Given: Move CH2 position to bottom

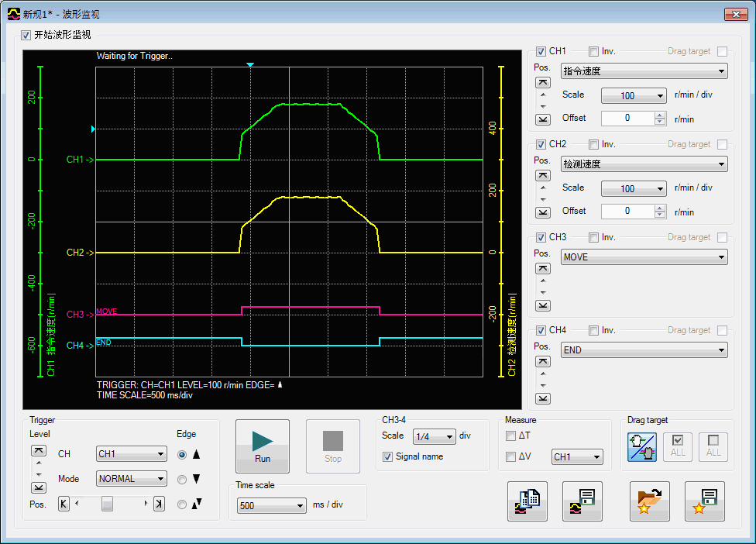Looking at the screenshot, I should pos(543,212).
